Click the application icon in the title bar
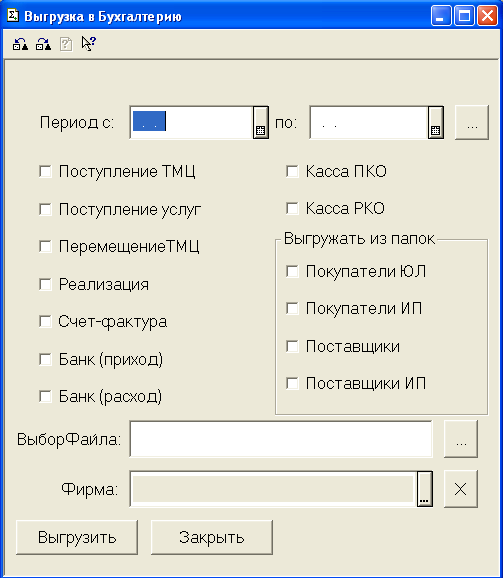This screenshot has height=578, width=503. coord(13,16)
